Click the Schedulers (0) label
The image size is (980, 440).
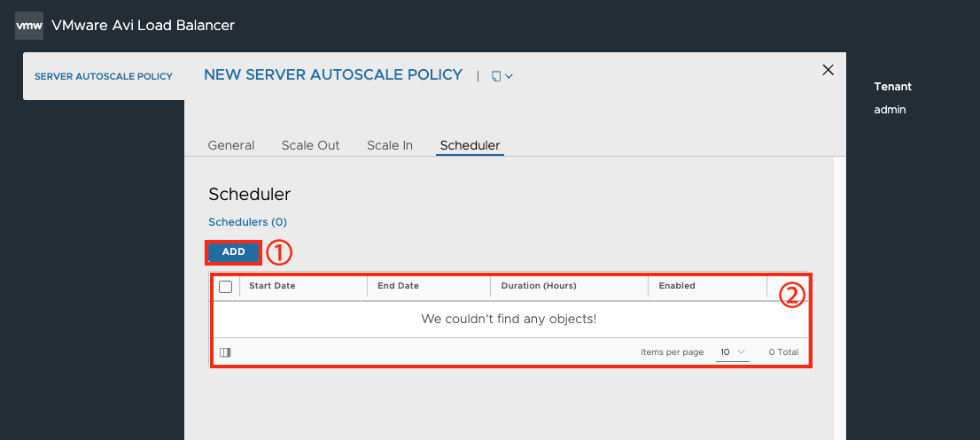coord(247,221)
